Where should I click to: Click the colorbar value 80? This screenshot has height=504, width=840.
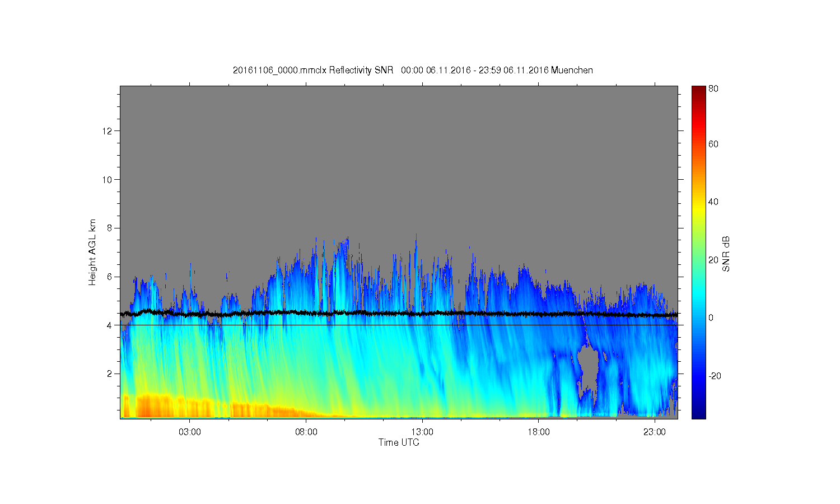713,88
